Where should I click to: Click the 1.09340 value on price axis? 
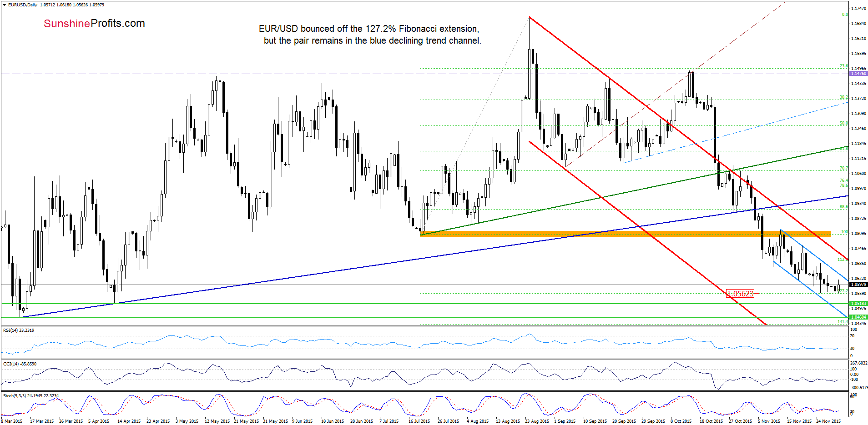[858, 204]
